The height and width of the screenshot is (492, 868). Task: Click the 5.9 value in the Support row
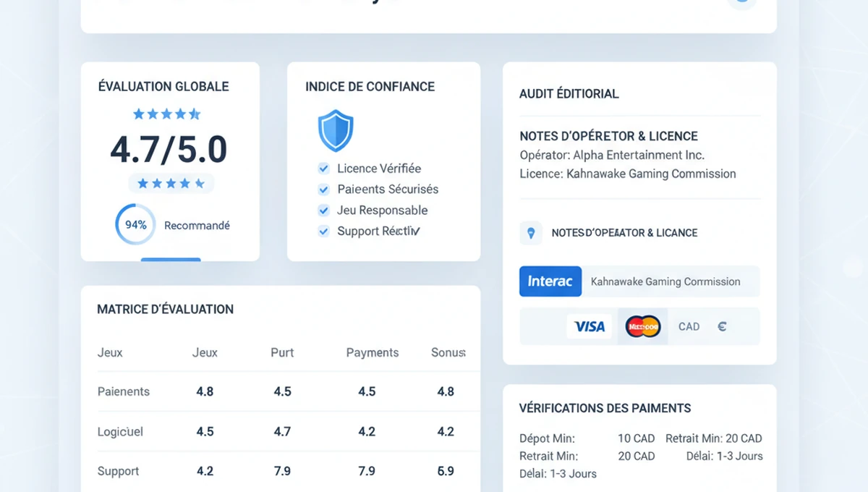click(446, 471)
